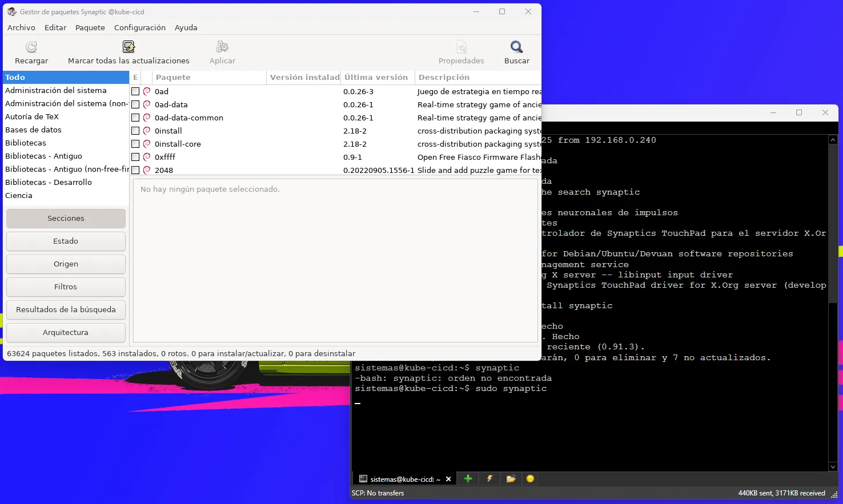The height and width of the screenshot is (504, 843).
Task: Click the lightning bolt icon in terminal
Action: 489,479
